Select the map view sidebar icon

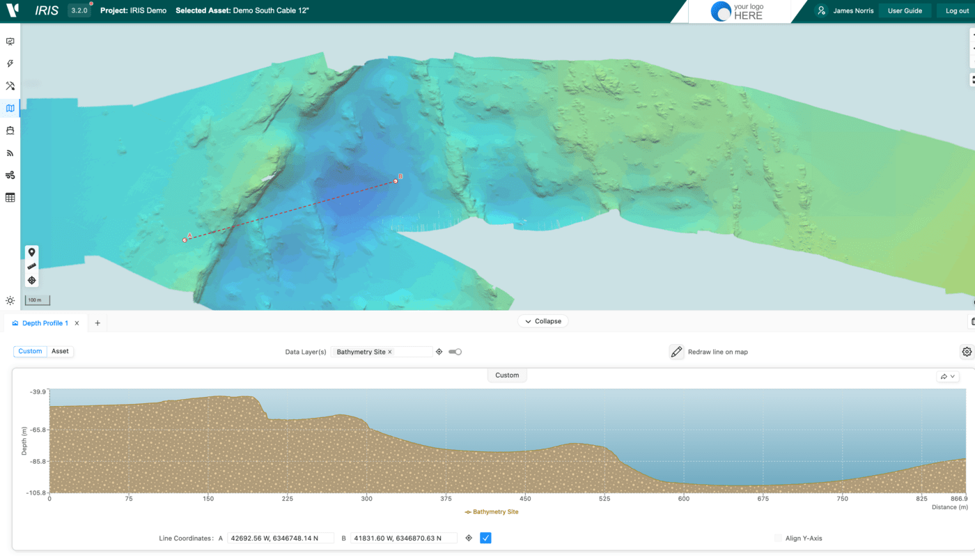10,108
